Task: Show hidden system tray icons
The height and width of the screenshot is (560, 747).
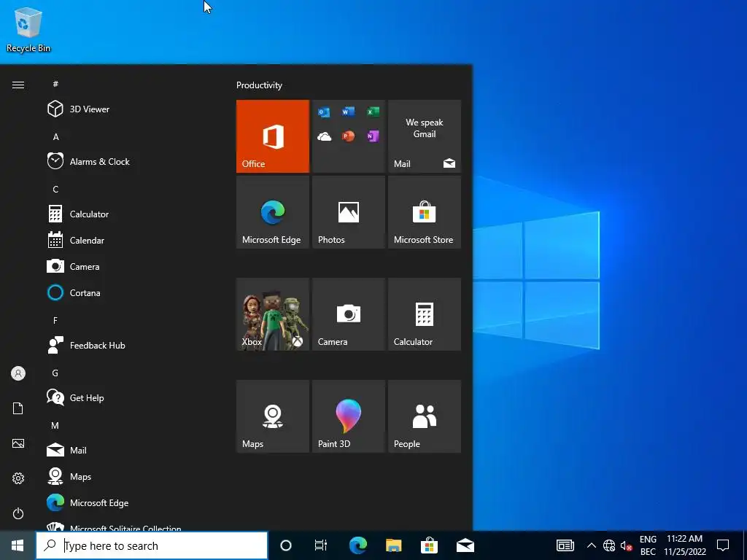Action: 591,545
